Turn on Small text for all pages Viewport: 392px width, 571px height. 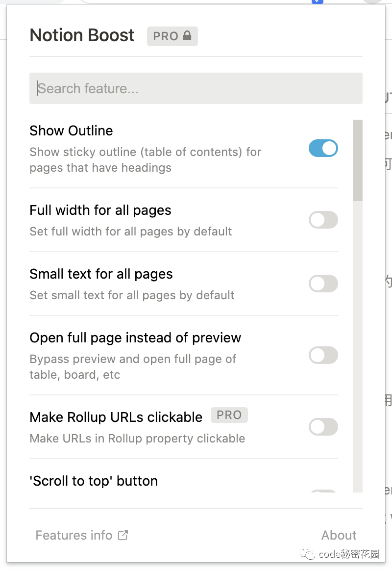pyautogui.click(x=323, y=284)
